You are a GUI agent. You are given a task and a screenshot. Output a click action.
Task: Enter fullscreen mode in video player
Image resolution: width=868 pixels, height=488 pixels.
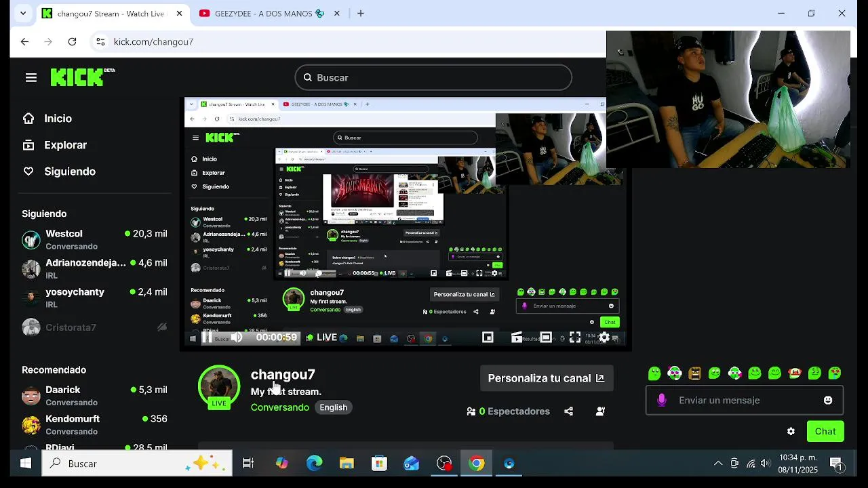(x=575, y=338)
